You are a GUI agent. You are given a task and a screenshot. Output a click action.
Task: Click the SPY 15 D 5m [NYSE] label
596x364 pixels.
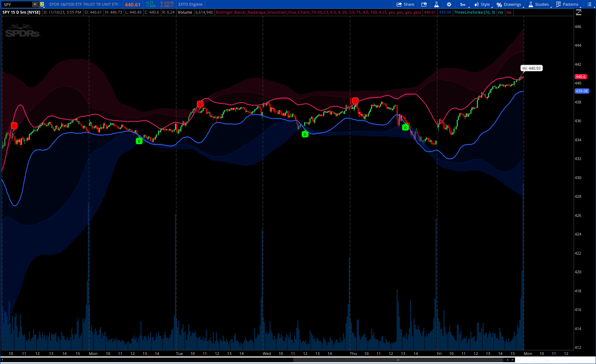pyautogui.click(x=21, y=12)
